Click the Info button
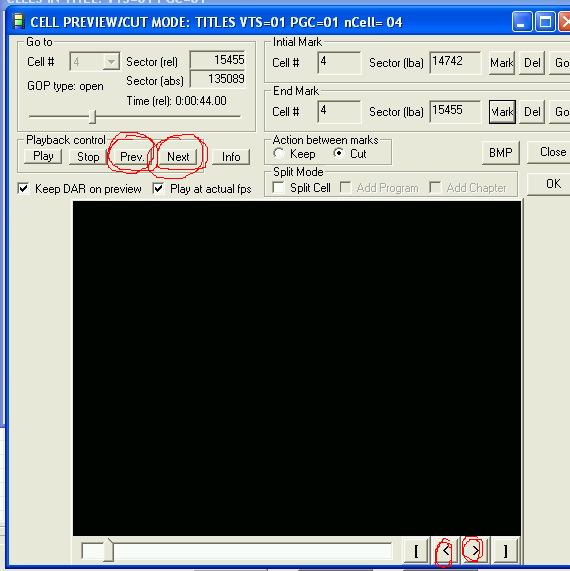 tap(231, 157)
